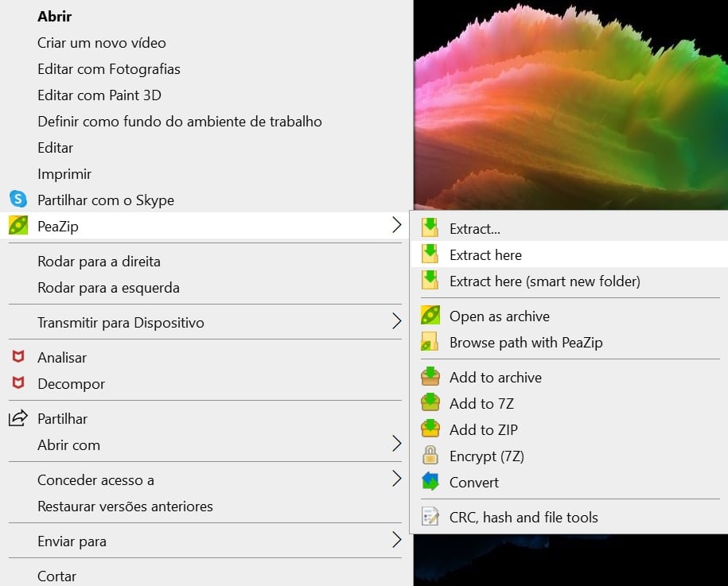Select the Analisar entry
This screenshot has width=728, height=586.
62,358
